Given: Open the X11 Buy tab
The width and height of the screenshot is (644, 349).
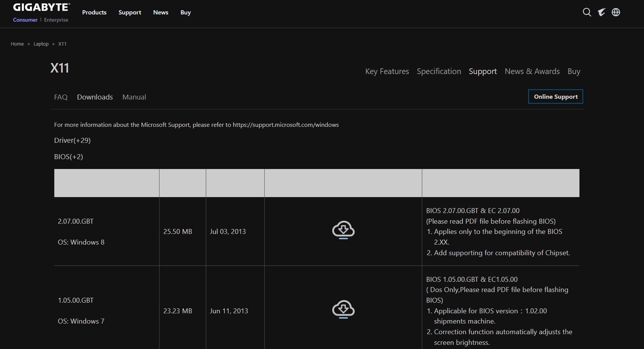Looking at the screenshot, I should pyautogui.click(x=574, y=71).
